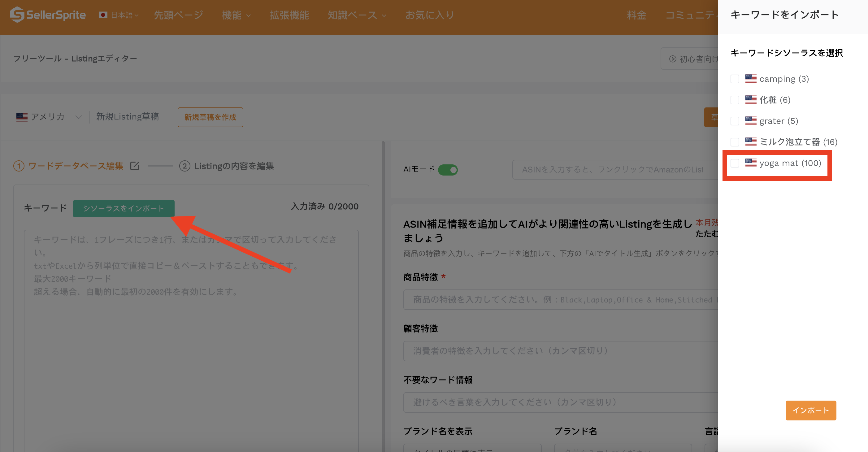The width and height of the screenshot is (868, 452).
Task: Click 新規草稿を作成 button
Action: [210, 117]
